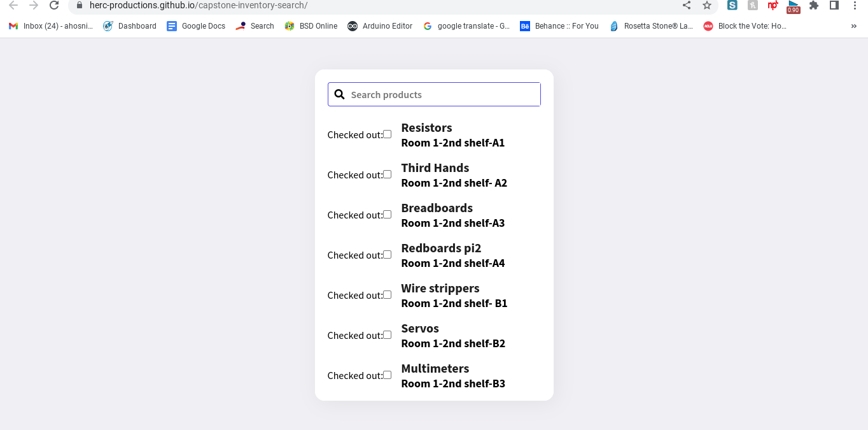
Task: Toggle the browser side panel icon
Action: point(834,5)
